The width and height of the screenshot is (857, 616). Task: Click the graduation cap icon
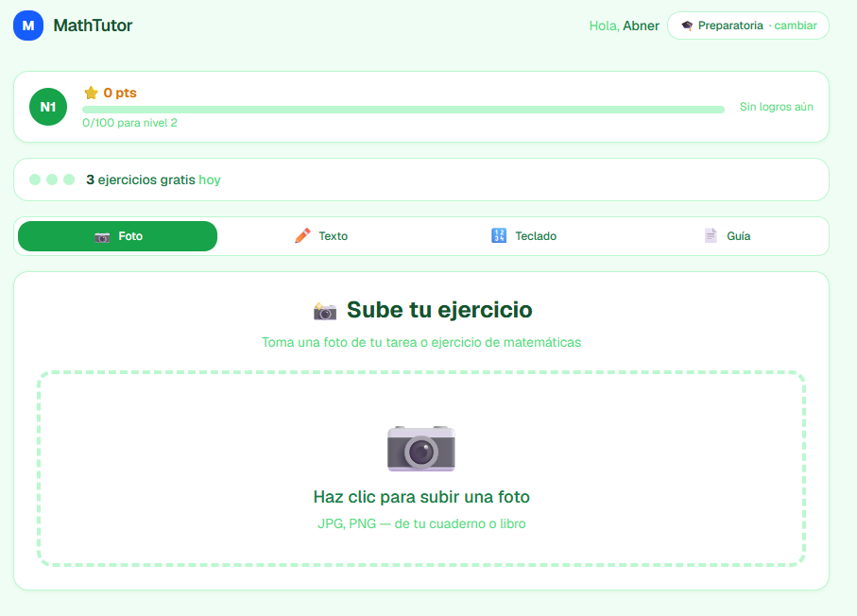click(687, 26)
